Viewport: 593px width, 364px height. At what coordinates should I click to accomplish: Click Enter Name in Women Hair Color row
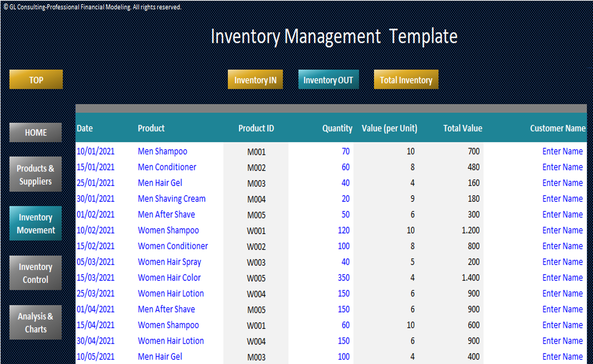[562, 278]
